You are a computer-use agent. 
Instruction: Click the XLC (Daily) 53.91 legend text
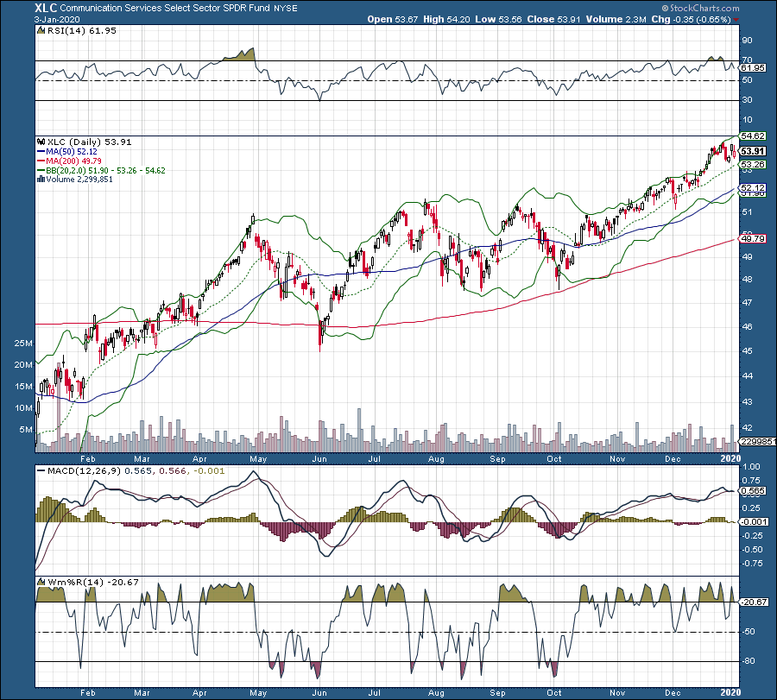click(89, 142)
